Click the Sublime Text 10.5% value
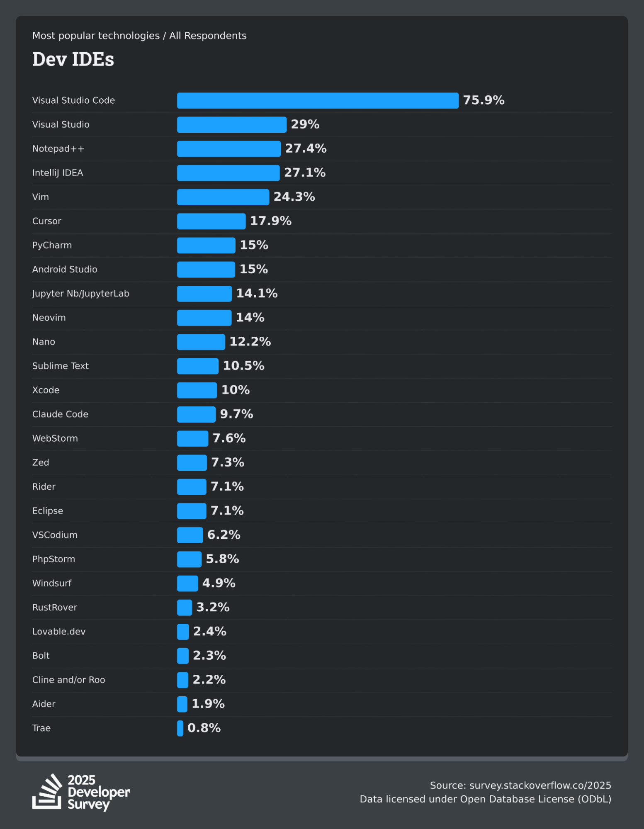This screenshot has width=644, height=829. [x=243, y=366]
